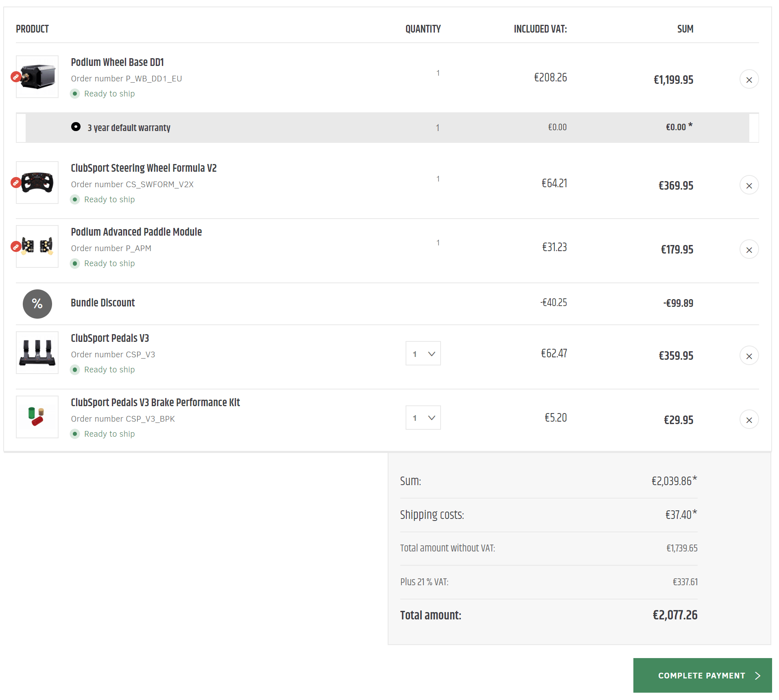Open quantity dropdown for Brake Performance Kit
Image resolution: width=779 pixels, height=700 pixels.
423,418
